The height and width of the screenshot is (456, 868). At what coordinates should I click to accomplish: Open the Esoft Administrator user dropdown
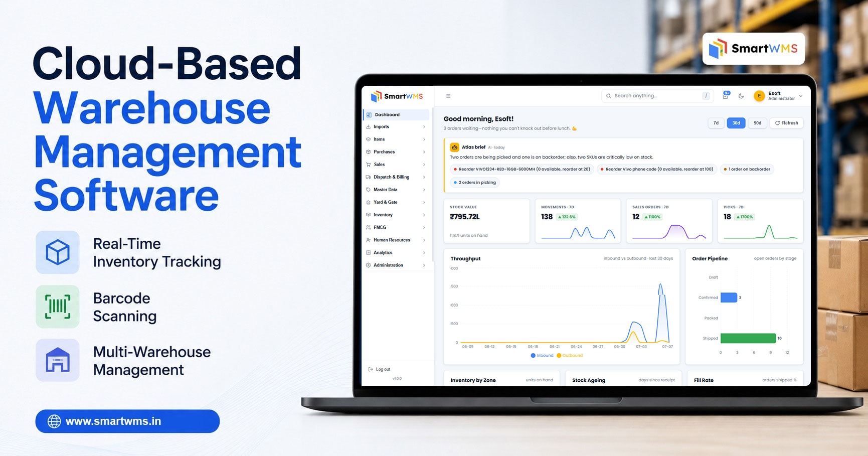tap(778, 96)
